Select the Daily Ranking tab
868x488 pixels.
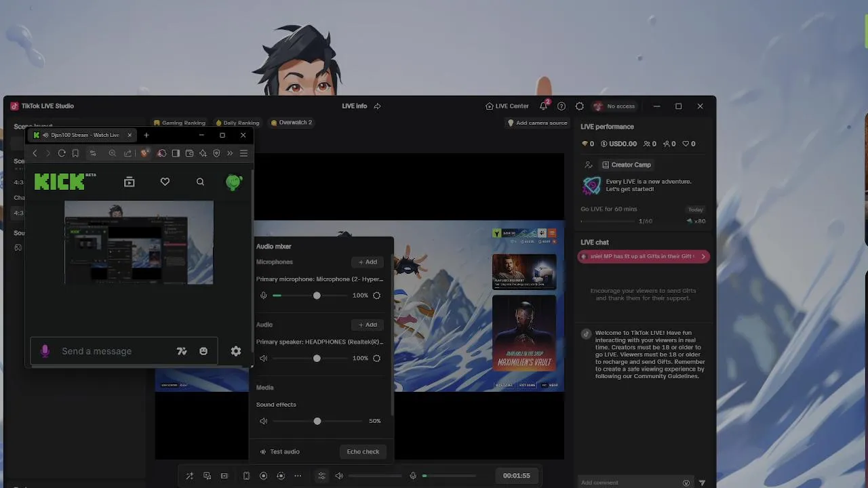tap(237, 123)
